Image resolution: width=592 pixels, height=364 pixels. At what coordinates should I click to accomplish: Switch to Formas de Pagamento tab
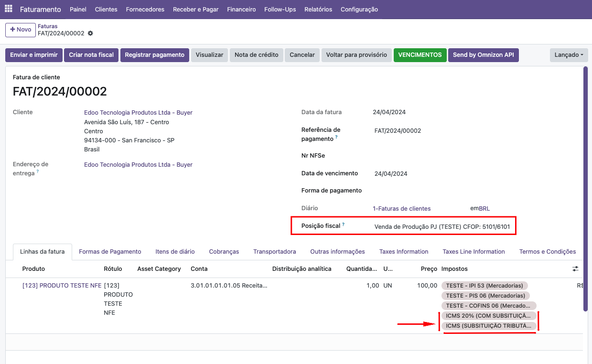pos(110,252)
